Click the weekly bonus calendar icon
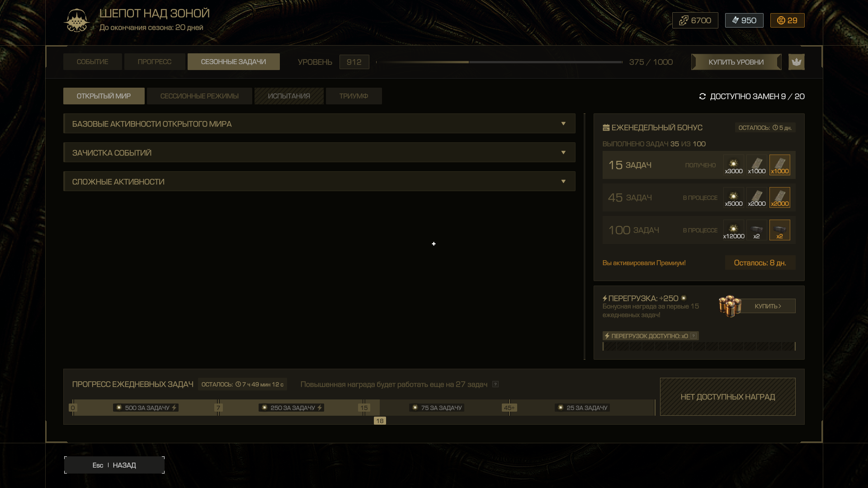This screenshot has width=868, height=488. point(606,128)
